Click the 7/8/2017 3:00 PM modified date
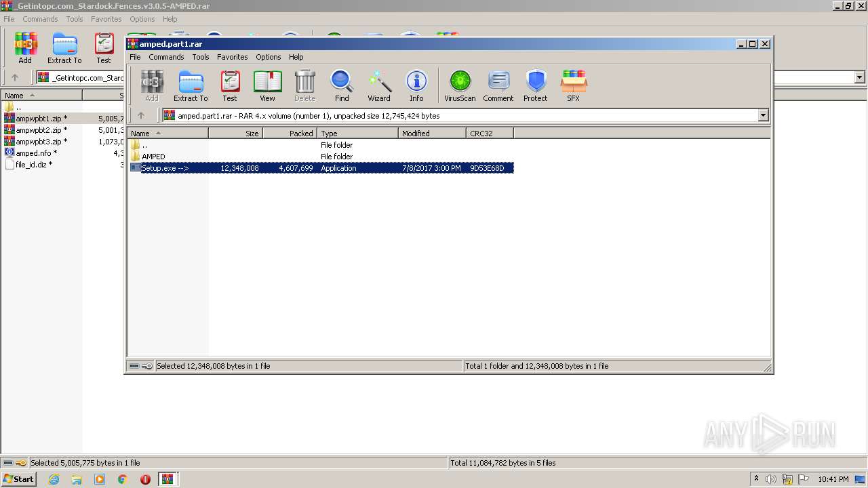The width and height of the screenshot is (868, 488). pos(431,168)
